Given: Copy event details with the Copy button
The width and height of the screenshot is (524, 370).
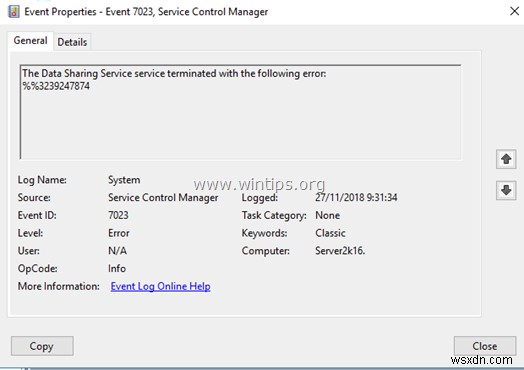Looking at the screenshot, I should [42, 346].
